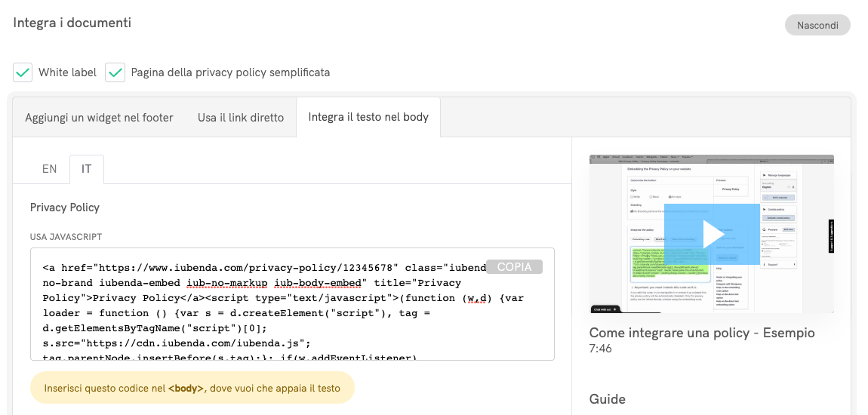The image size is (868, 415).
Task: Click the 'Guide' heading in sidebar
Action: pos(607,398)
